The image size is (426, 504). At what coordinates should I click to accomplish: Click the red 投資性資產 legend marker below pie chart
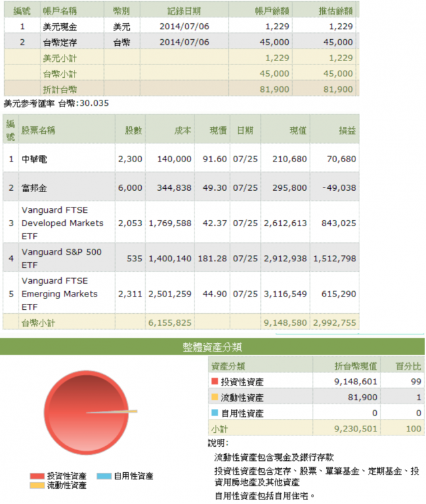(x=37, y=476)
